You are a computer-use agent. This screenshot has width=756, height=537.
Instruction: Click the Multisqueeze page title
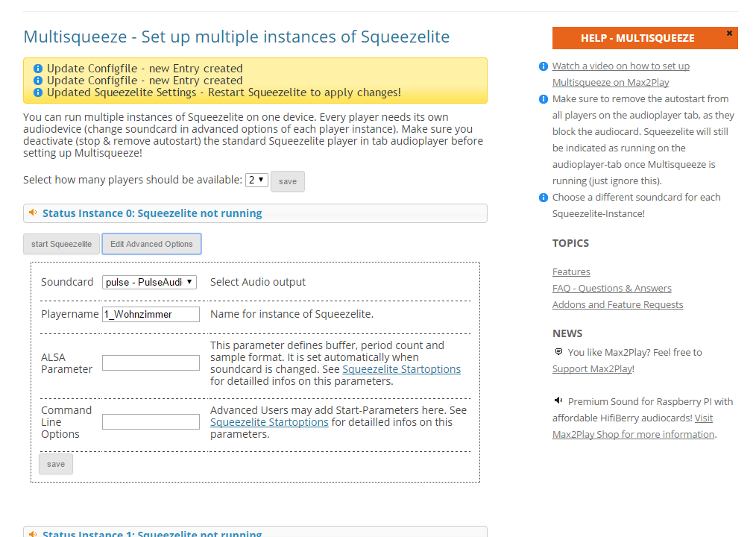click(236, 37)
